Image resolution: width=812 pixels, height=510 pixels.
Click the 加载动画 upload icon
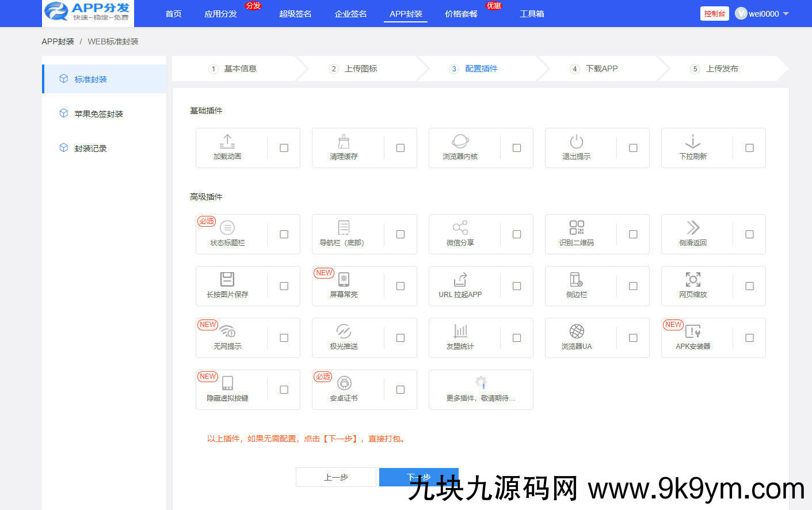tap(227, 141)
